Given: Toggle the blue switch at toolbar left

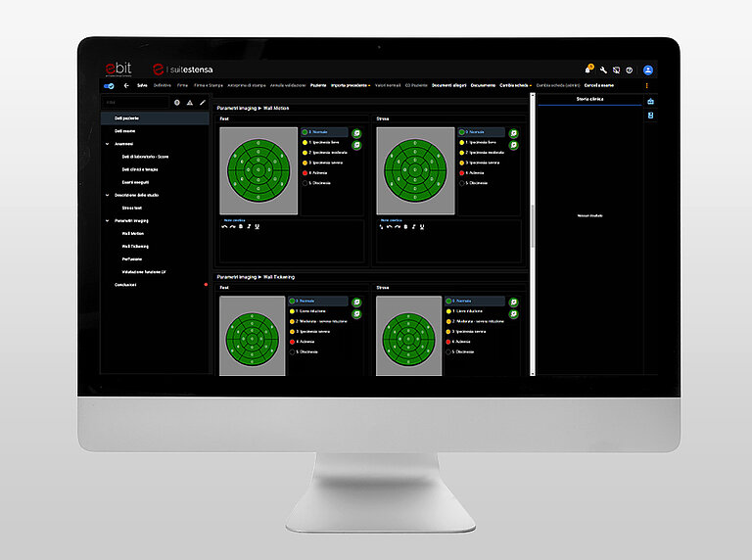Looking at the screenshot, I should 109,86.
